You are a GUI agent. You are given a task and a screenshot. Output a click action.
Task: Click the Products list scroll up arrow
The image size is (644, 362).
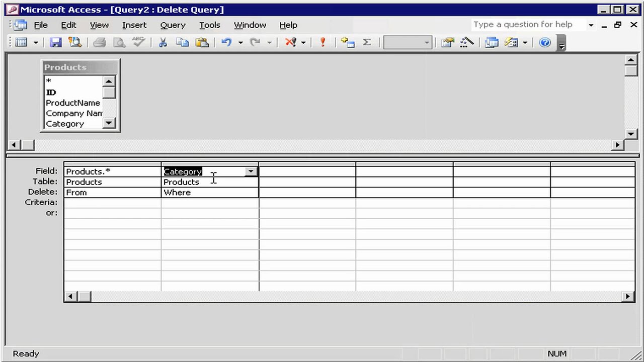[109, 81]
